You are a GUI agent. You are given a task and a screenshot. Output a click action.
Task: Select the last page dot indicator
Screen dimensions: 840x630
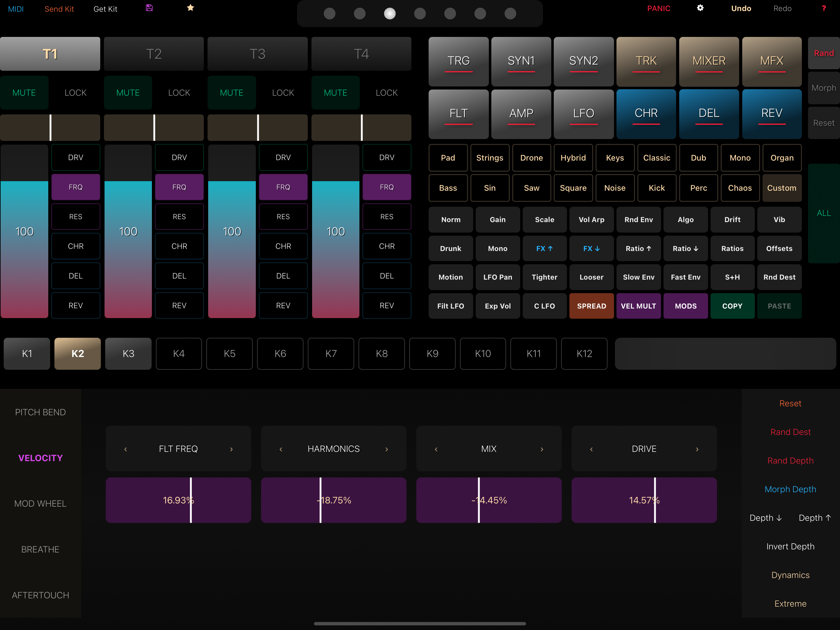510,14
